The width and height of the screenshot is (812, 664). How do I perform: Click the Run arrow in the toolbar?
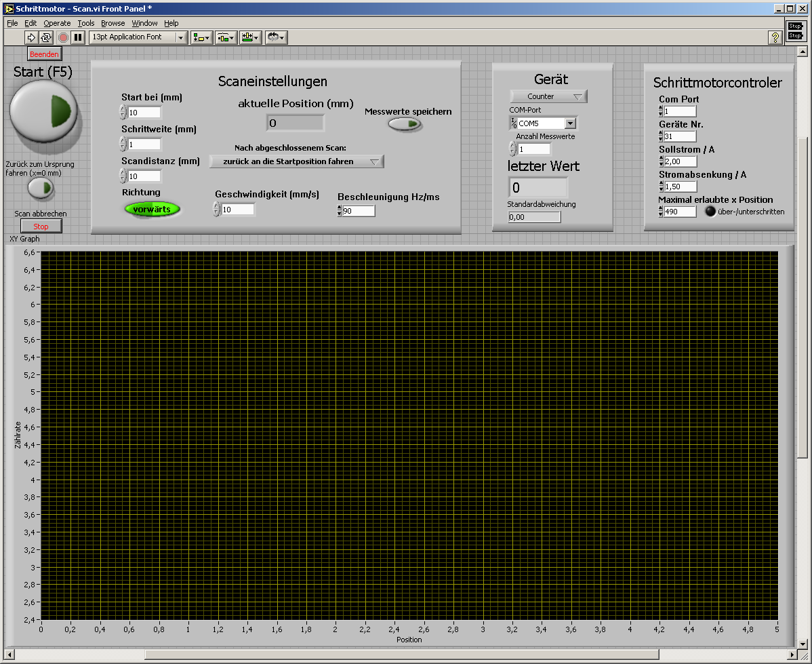tap(31, 37)
